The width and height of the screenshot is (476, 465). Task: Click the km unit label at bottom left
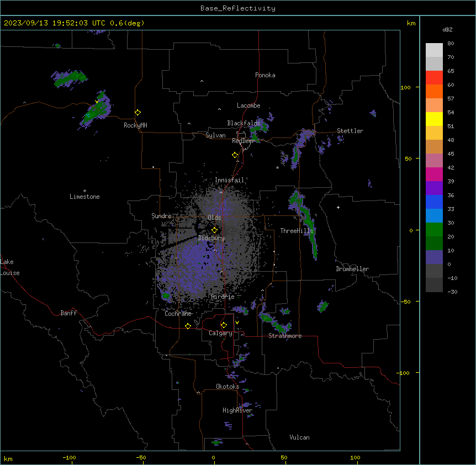(8, 459)
